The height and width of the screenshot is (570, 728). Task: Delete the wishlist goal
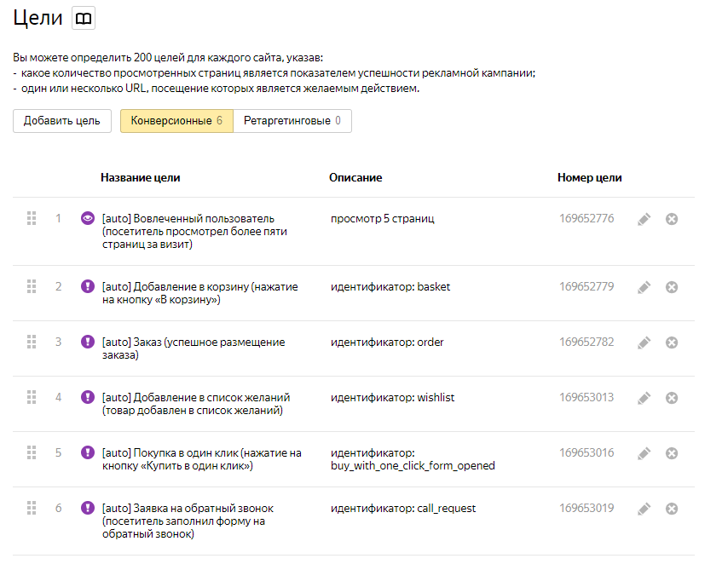(672, 398)
